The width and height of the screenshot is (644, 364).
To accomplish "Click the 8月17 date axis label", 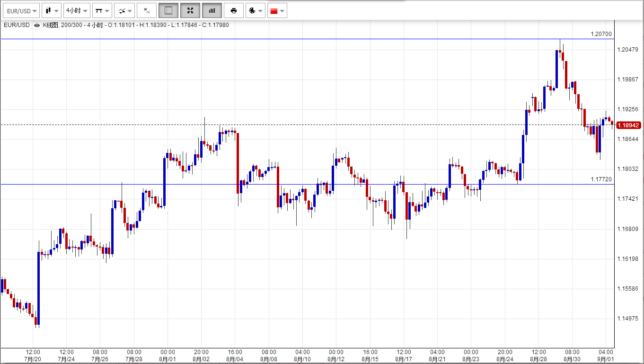I will pyautogui.click(x=404, y=359).
